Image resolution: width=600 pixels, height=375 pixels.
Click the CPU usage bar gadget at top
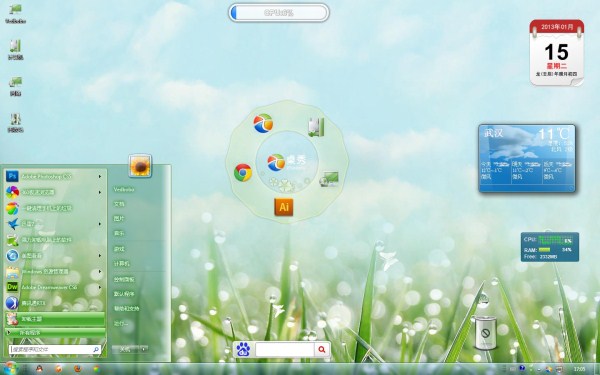click(x=279, y=13)
